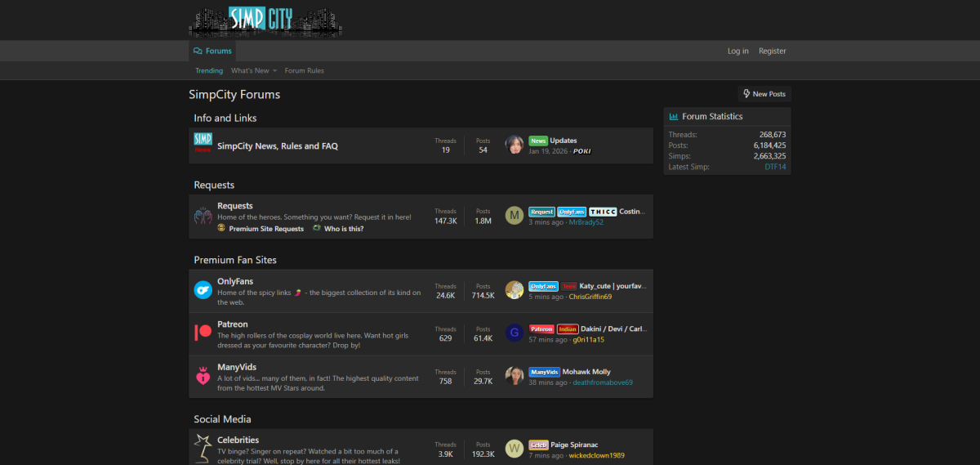The height and width of the screenshot is (465, 980).
Task: Click the Log in link
Action: click(x=737, y=51)
